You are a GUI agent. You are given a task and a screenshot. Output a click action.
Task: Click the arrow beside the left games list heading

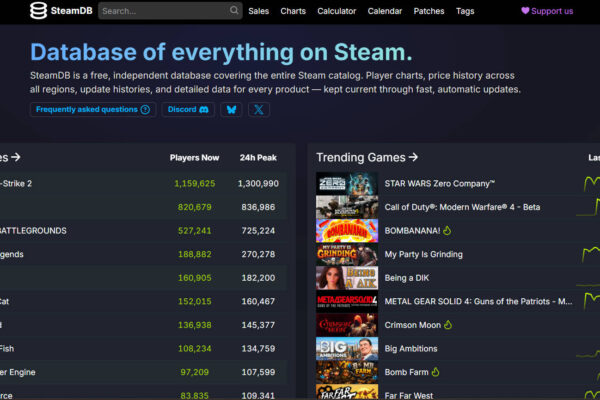(x=16, y=157)
